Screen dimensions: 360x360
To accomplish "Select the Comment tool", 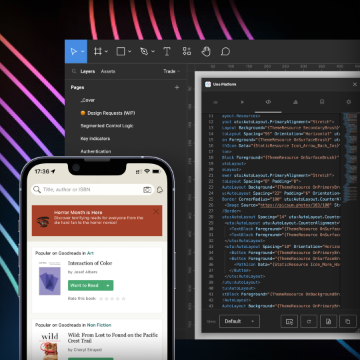I will (x=225, y=51).
